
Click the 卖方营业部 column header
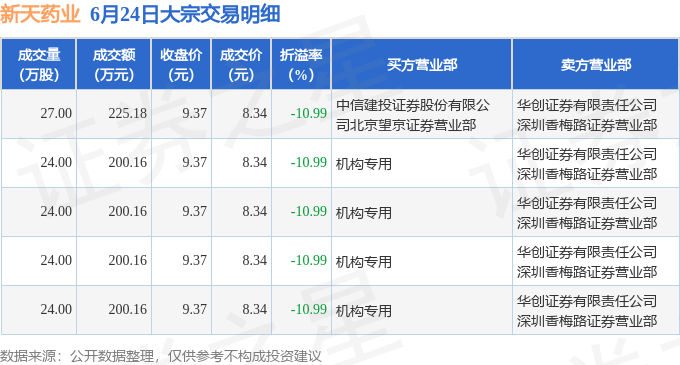point(596,64)
